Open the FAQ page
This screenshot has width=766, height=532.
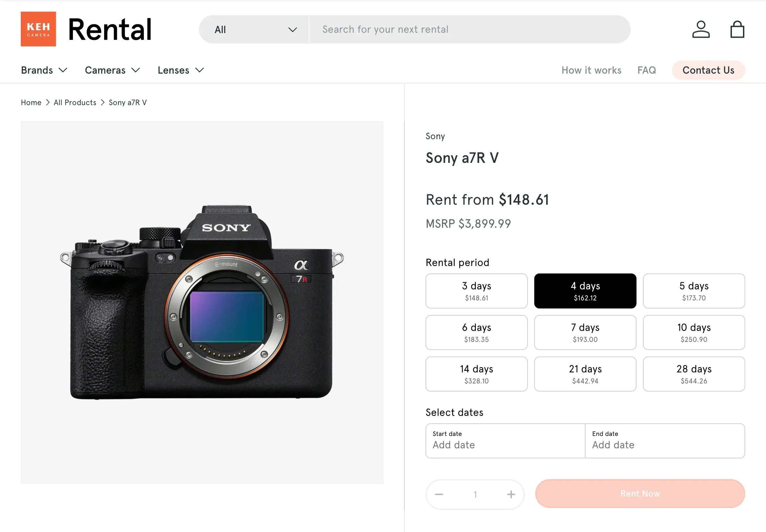pos(646,70)
